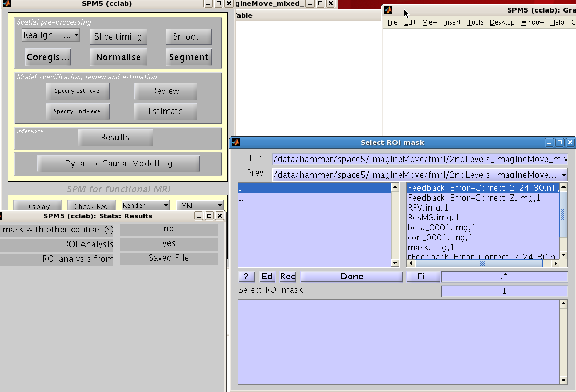Screen dimensions: 576x392
Task: Launch Dynamic Causal Modelling
Action: [x=118, y=163]
